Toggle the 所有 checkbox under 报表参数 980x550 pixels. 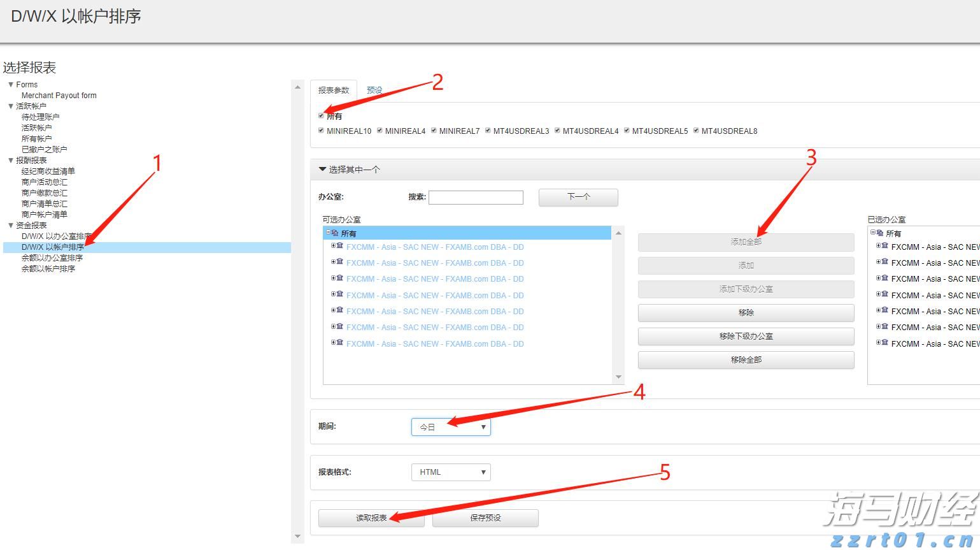[321, 116]
